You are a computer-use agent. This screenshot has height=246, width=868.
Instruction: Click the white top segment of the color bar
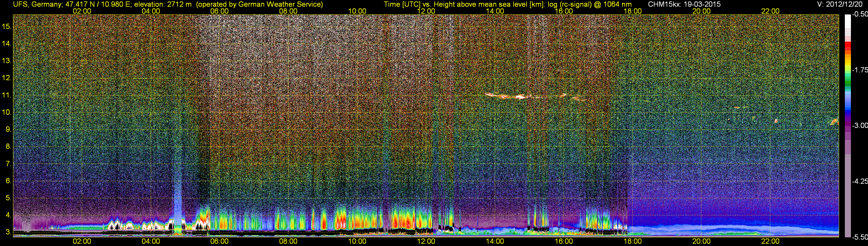847,21
